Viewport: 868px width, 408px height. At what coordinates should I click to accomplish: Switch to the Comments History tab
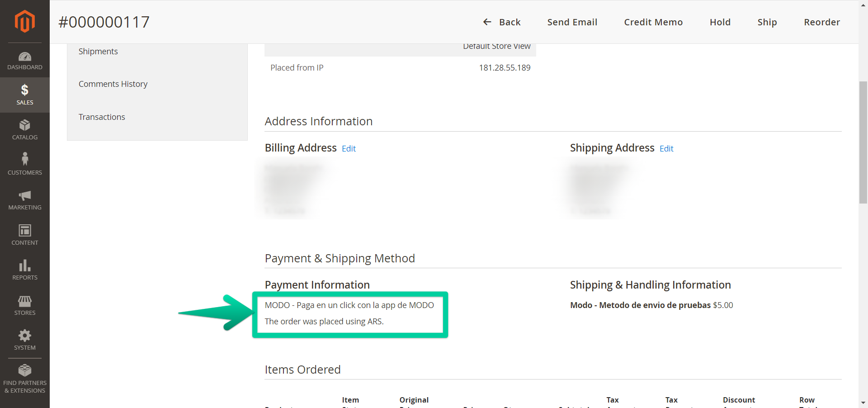click(113, 84)
